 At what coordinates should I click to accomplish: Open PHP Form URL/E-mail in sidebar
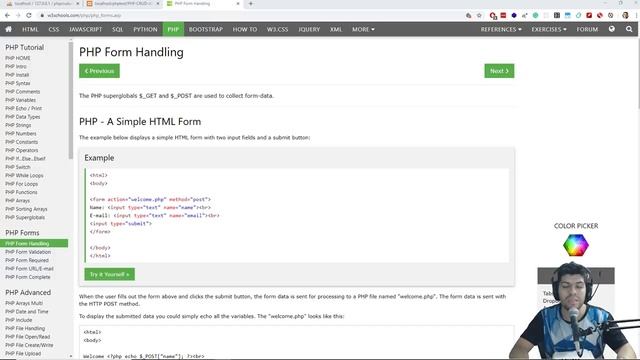[x=29, y=269]
